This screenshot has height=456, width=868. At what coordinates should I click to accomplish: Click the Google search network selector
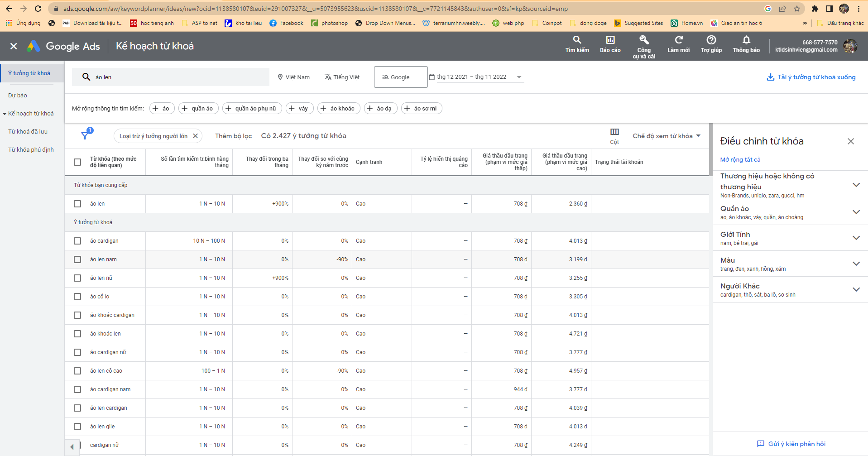tap(401, 77)
